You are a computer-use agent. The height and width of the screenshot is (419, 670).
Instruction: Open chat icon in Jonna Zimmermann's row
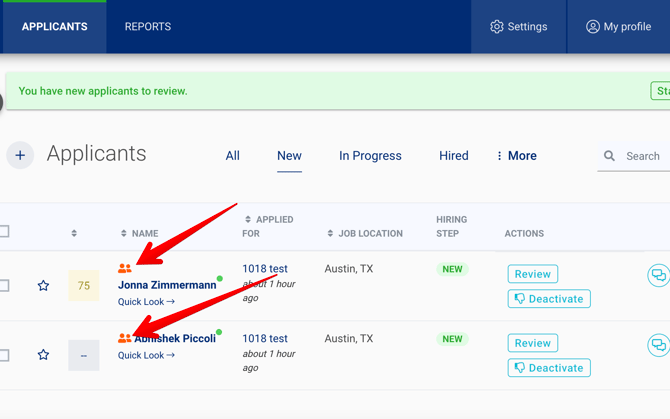pyautogui.click(x=658, y=275)
